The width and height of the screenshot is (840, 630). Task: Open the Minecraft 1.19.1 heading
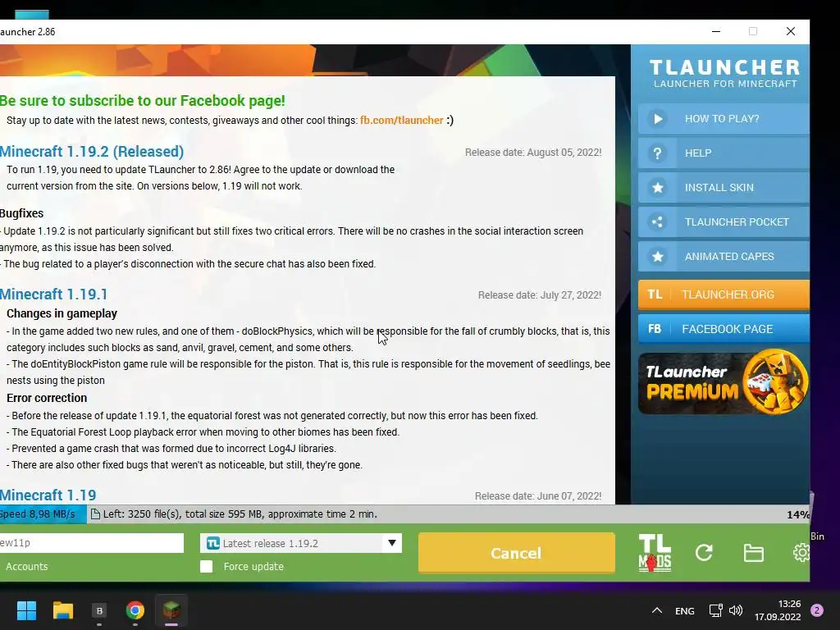tap(53, 294)
